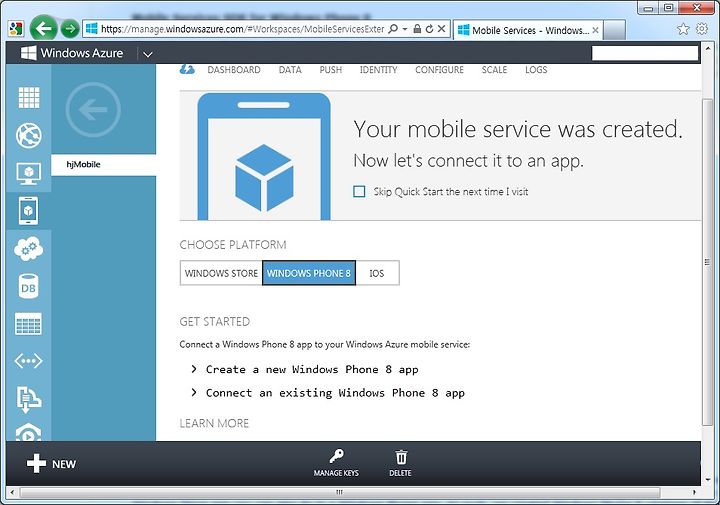Click the scroll right arrow at bottom
This screenshot has height=505, width=720.
coord(694,492)
